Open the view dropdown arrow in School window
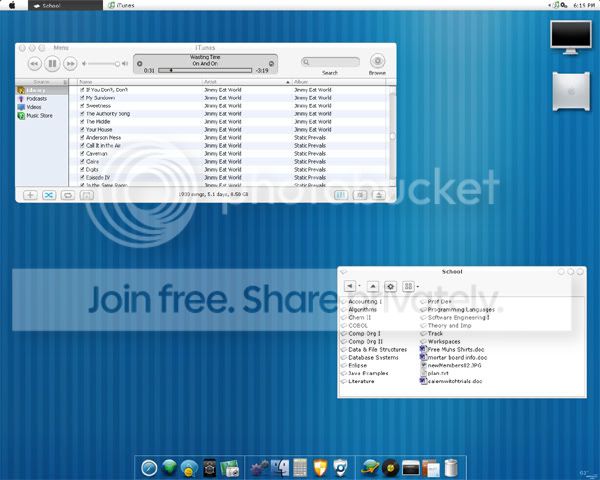Image resolution: width=600 pixels, height=480 pixels. 418,286
